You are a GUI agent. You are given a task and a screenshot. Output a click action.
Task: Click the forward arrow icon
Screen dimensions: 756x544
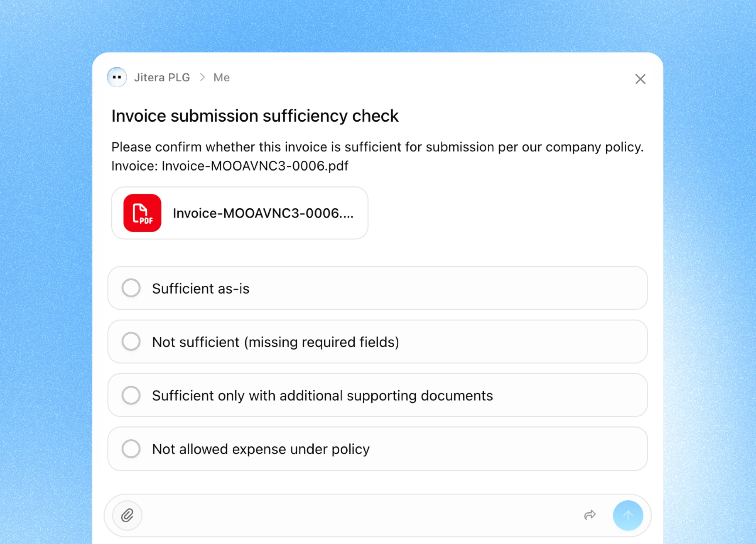coord(590,515)
